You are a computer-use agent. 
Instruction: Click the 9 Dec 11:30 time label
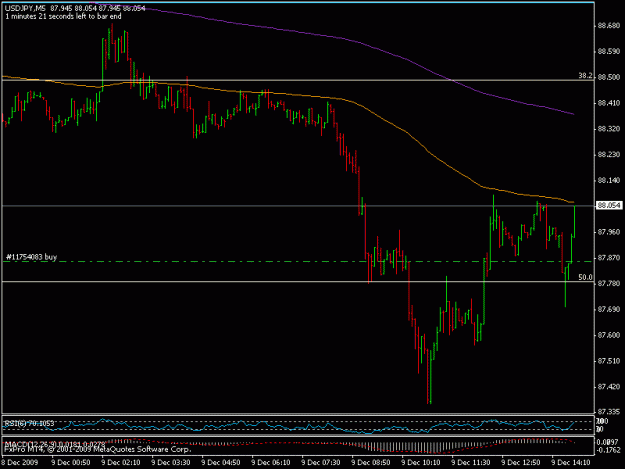[471, 463]
